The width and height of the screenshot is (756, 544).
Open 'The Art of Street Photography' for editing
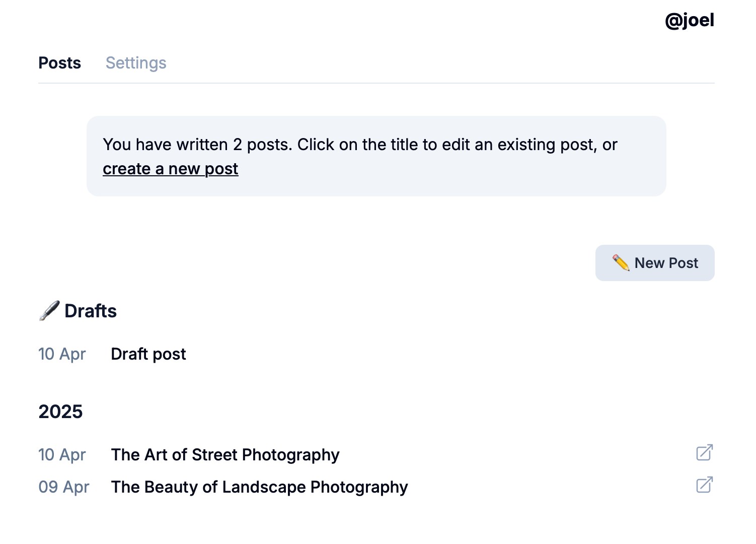tap(225, 455)
